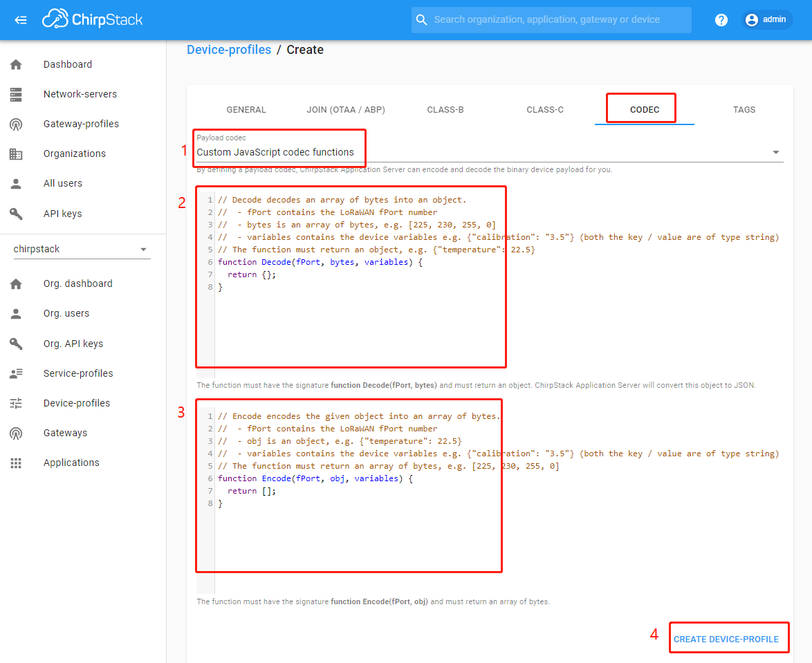
Task: Select the CODEC tab
Action: point(644,110)
